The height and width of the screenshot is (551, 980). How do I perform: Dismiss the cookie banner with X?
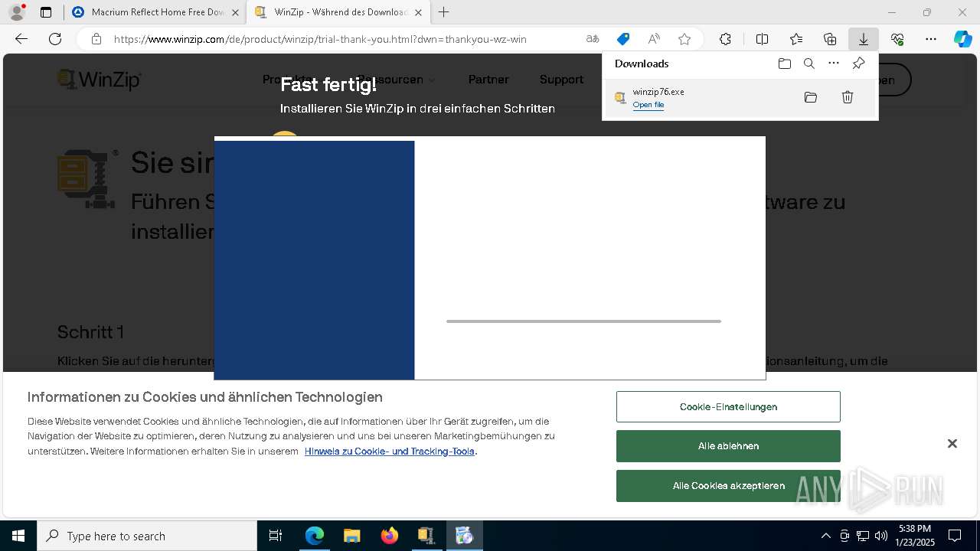click(952, 444)
